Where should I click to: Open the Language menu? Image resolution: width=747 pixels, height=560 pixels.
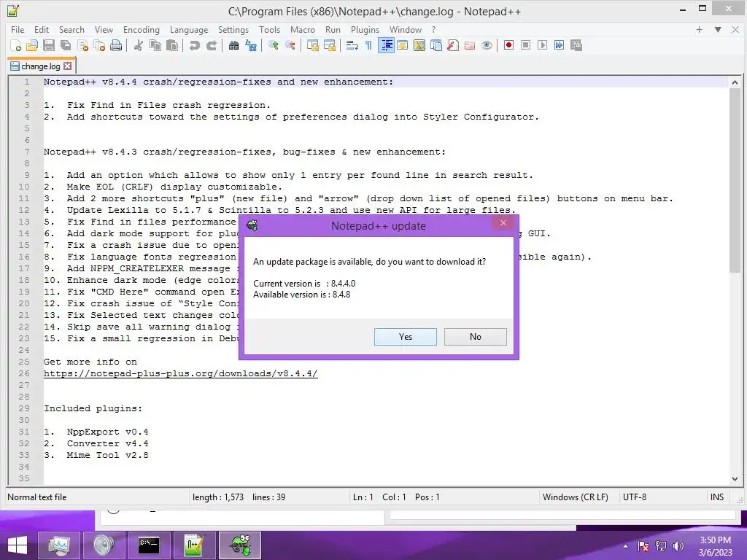point(189,29)
